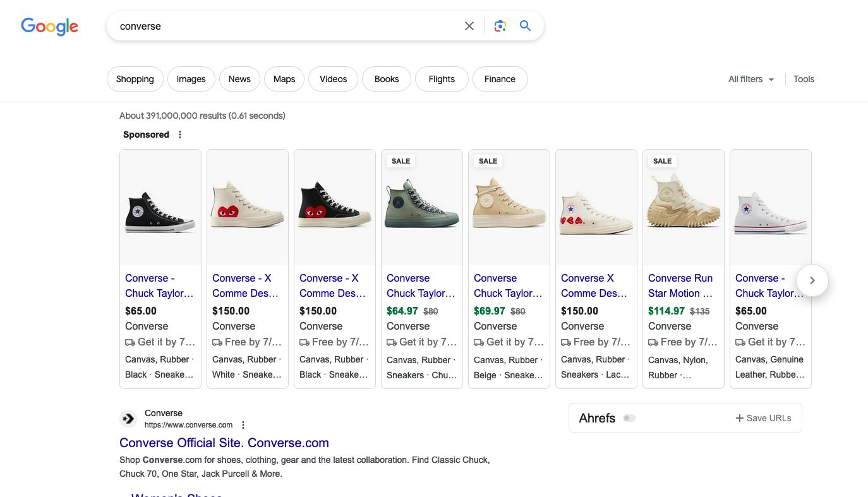Viewport: 868px width, 497px height.
Task: Open the All filters dropdown
Action: (x=750, y=79)
